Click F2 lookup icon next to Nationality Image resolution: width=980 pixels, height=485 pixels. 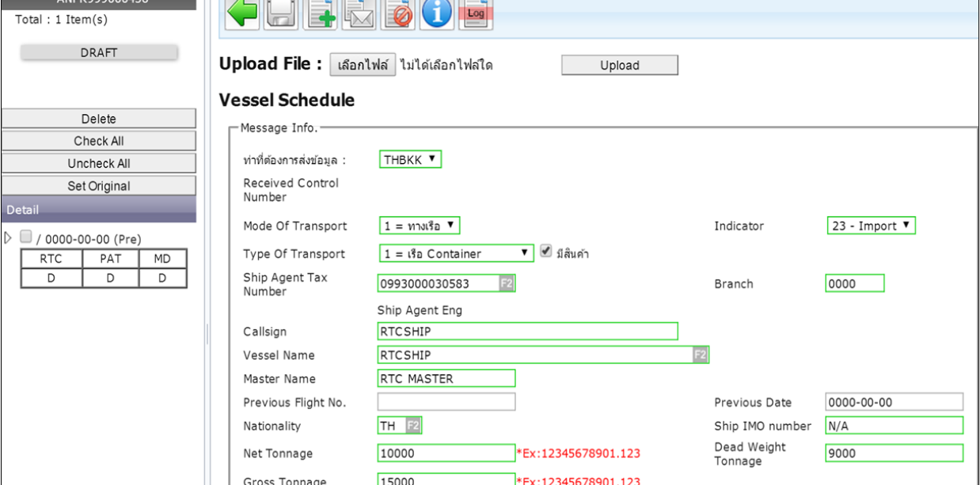coord(412,426)
